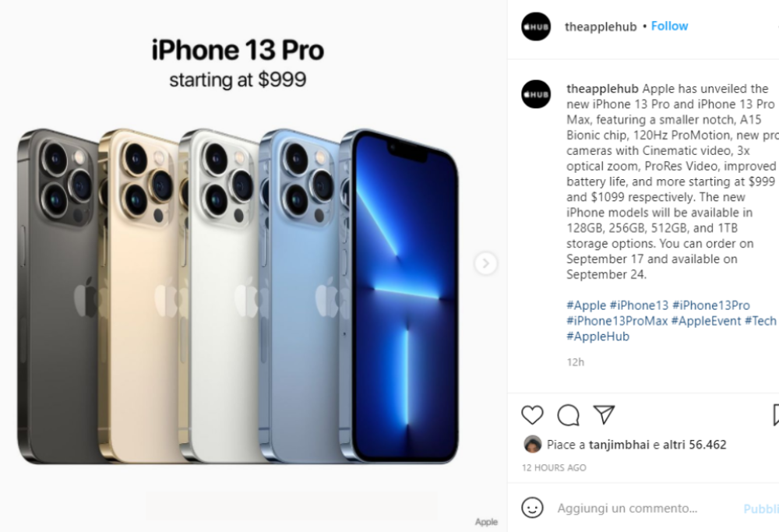779x532 pixels.
Task: Open the emoji picker smiley icon
Action: coord(532,508)
